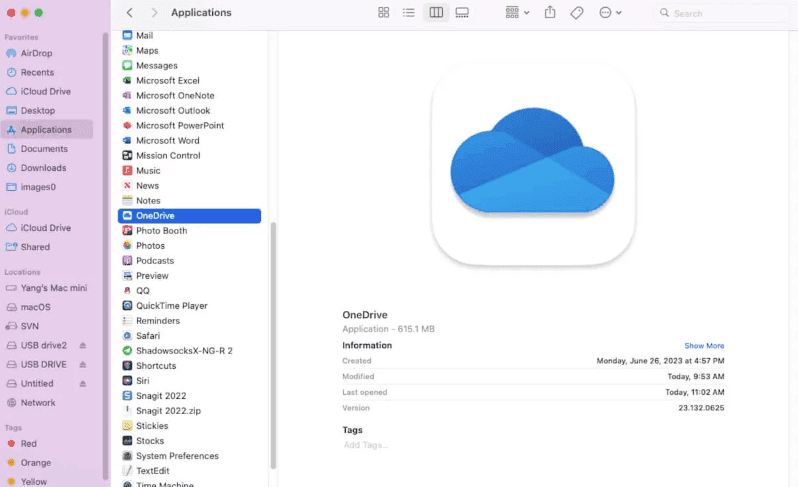Select the Red tag in the sidebar
The height and width of the screenshot is (487, 798).
coord(28,443)
